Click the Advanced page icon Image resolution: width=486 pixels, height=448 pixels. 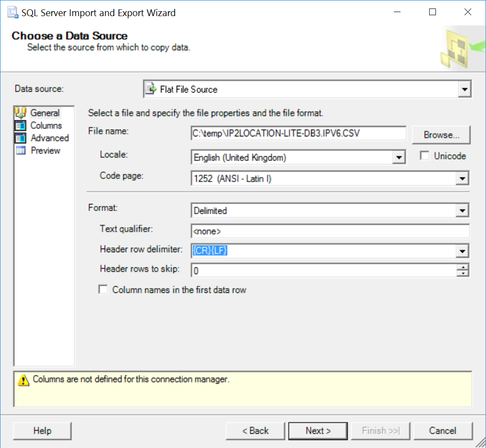tap(21, 138)
